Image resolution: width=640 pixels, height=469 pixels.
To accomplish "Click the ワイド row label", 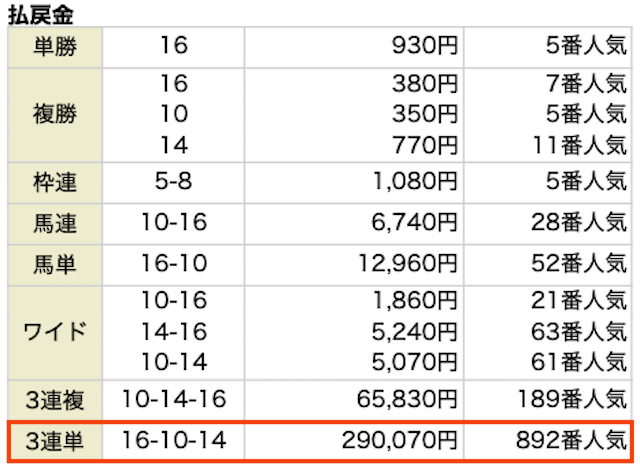I will pyautogui.click(x=55, y=332).
